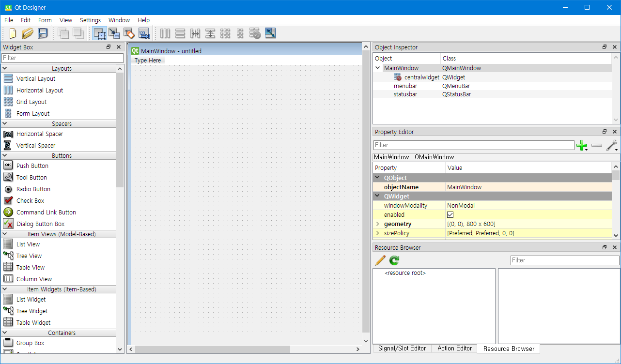This screenshot has width=621, height=364.
Task: Collapse the QObject property group
Action: (x=377, y=178)
